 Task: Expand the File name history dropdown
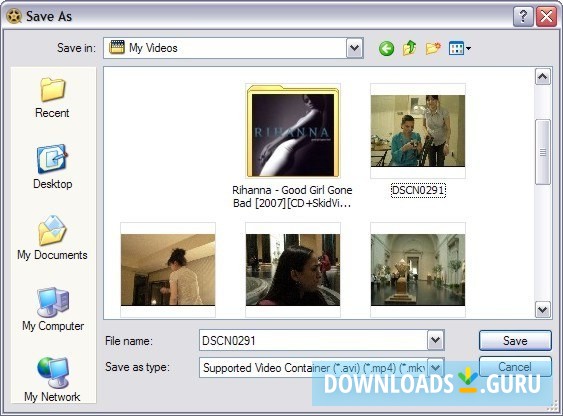(436, 340)
